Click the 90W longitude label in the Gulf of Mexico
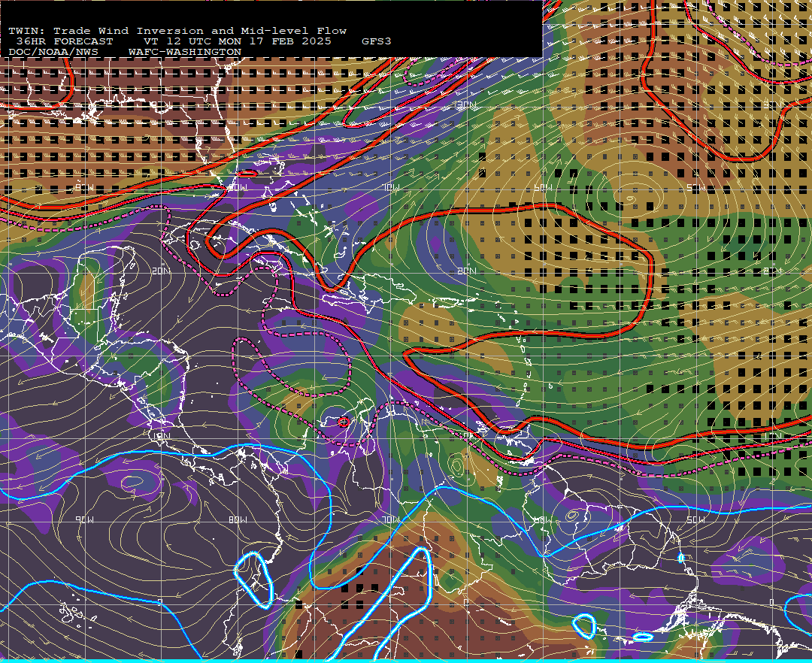Image resolution: width=812 pixels, height=663 pixels. 84,187
